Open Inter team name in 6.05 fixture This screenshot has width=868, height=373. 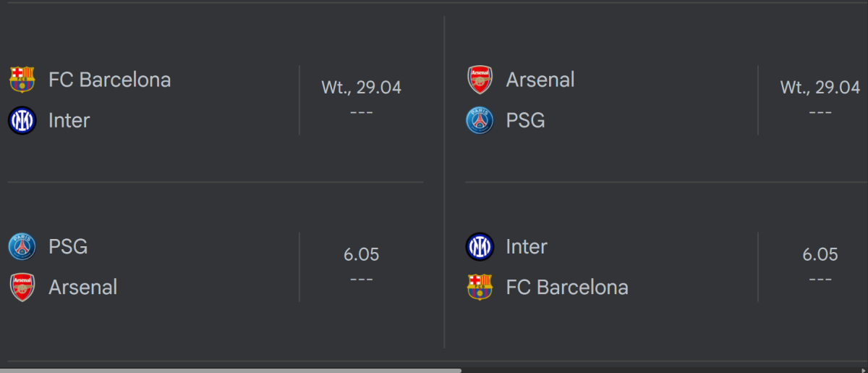pos(526,247)
